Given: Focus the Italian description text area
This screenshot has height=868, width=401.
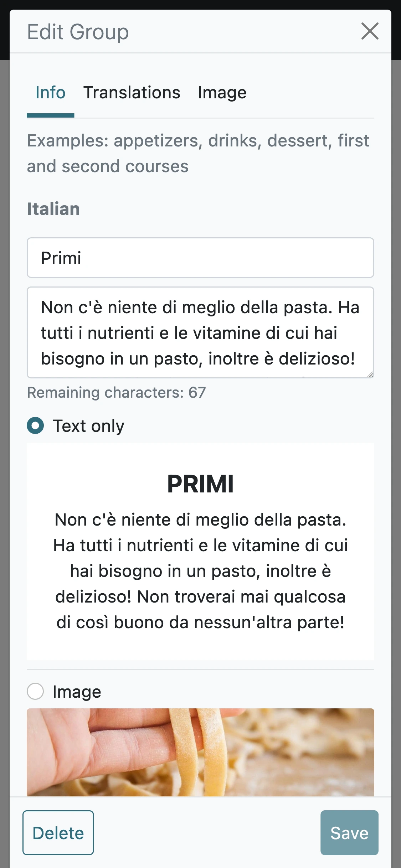Looking at the screenshot, I should (x=200, y=332).
